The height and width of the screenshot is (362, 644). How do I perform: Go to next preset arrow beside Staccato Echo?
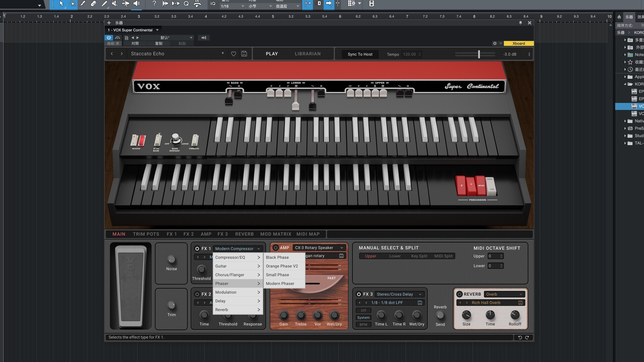pyautogui.click(x=121, y=54)
